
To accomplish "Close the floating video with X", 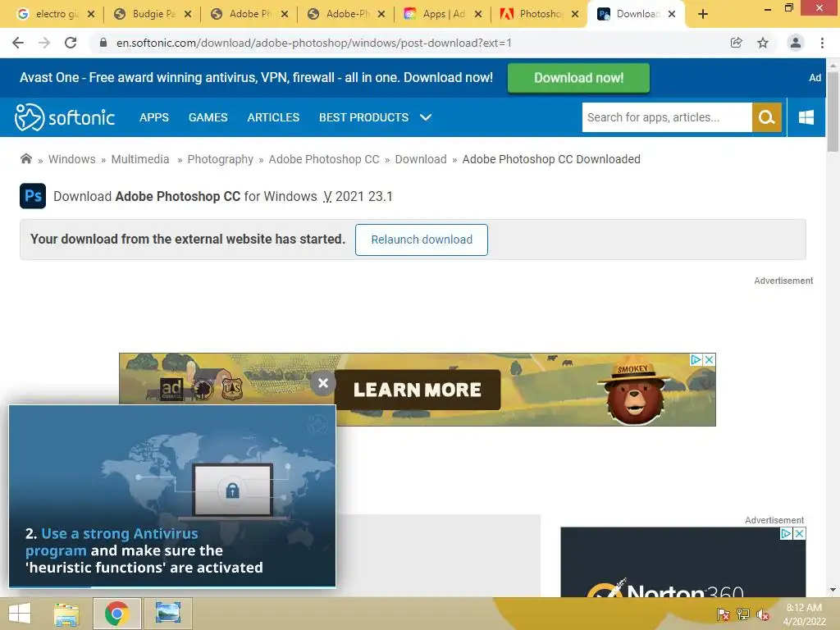I will [323, 383].
